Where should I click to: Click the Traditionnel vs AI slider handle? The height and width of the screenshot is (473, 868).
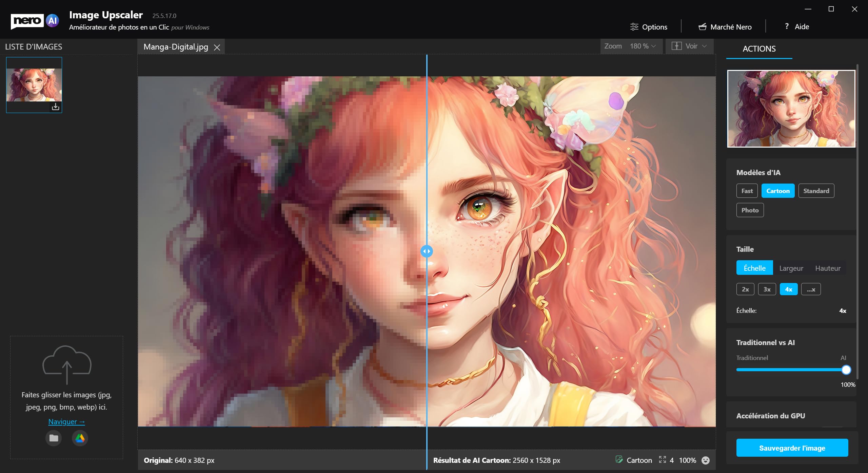tap(846, 370)
